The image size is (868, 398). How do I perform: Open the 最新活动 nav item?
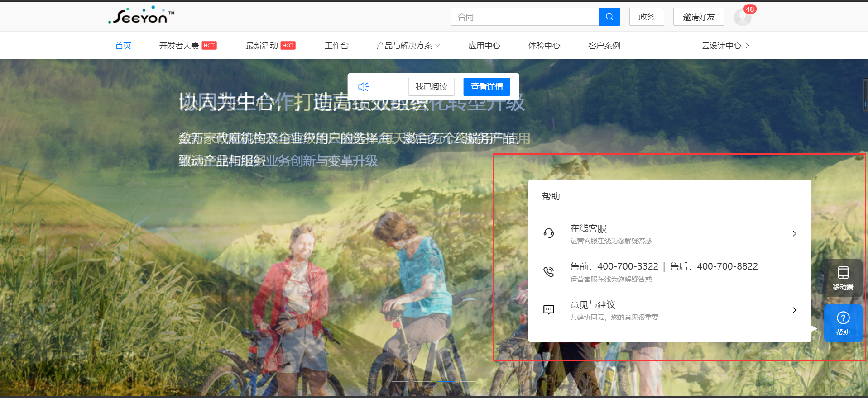tap(262, 46)
